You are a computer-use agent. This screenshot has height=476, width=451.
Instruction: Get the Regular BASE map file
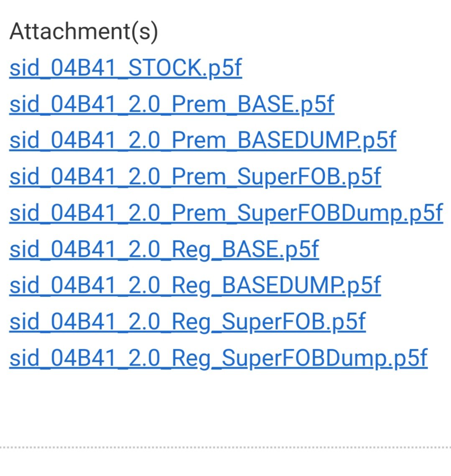tap(164, 250)
